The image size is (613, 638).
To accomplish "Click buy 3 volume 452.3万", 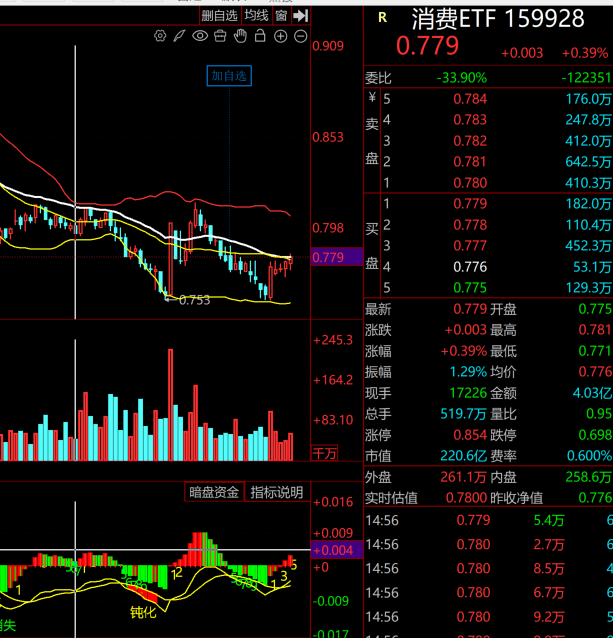I will (x=588, y=246).
